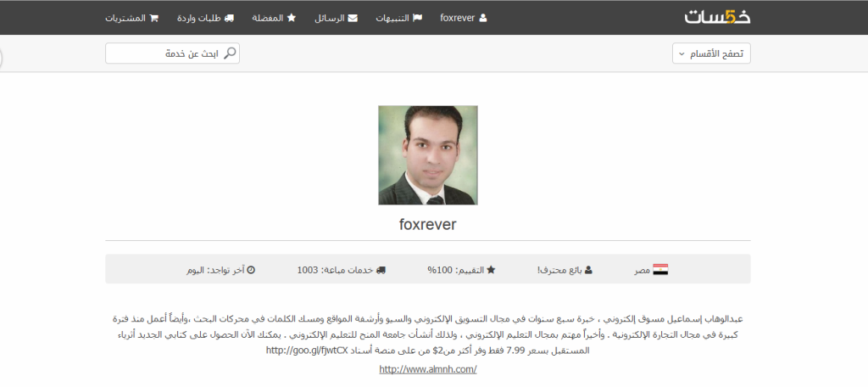Click the user silhouette icon beside foxrever
The image size is (868, 387).
coord(483,18)
